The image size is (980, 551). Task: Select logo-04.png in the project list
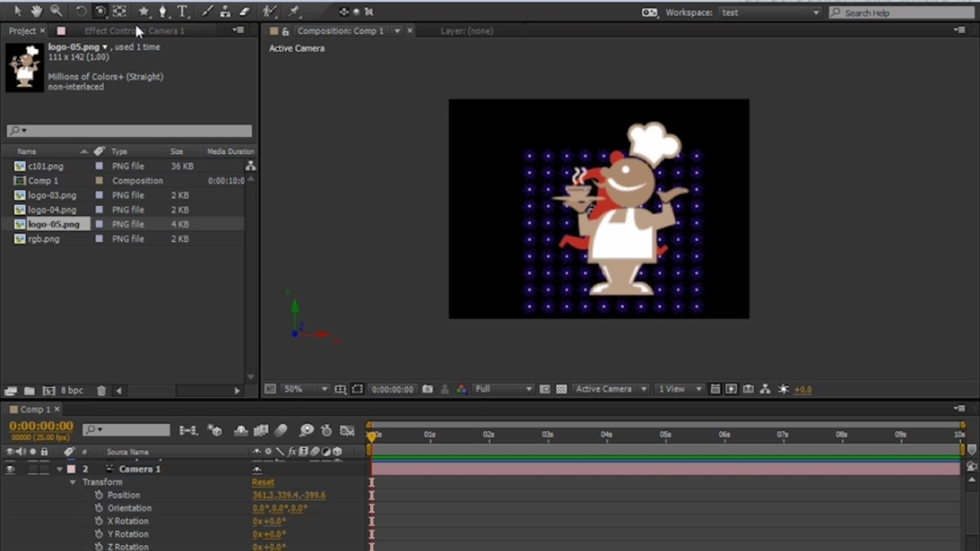click(52, 210)
